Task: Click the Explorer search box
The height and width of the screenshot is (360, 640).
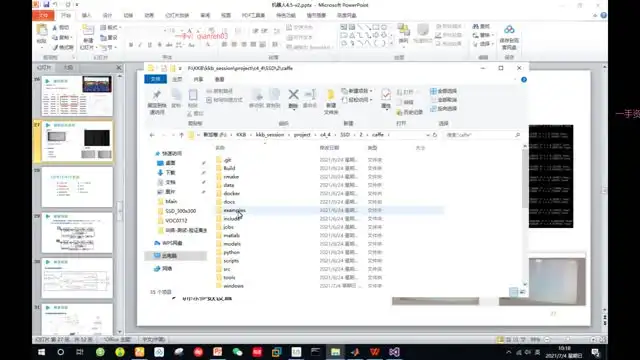Action: 482,135
